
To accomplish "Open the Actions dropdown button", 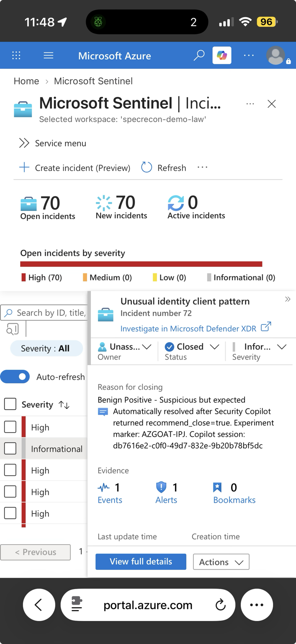I will click(x=221, y=562).
